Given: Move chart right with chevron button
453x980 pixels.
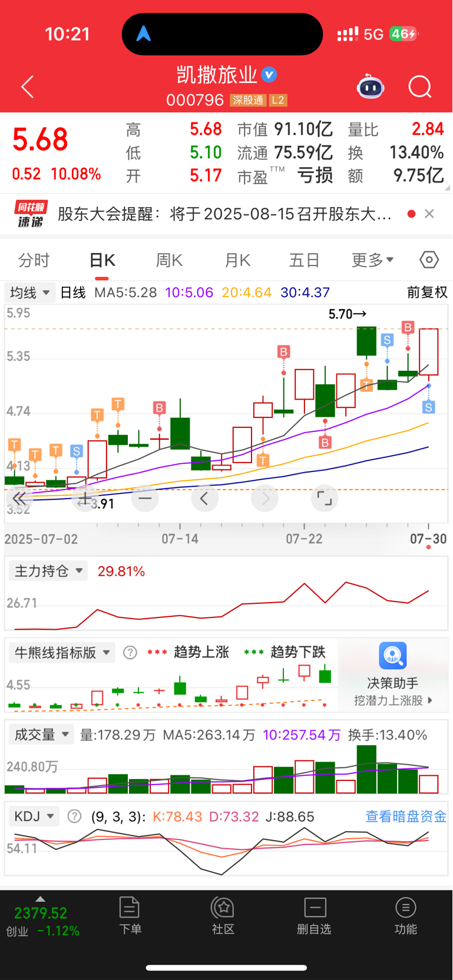Looking at the screenshot, I should pos(264,499).
